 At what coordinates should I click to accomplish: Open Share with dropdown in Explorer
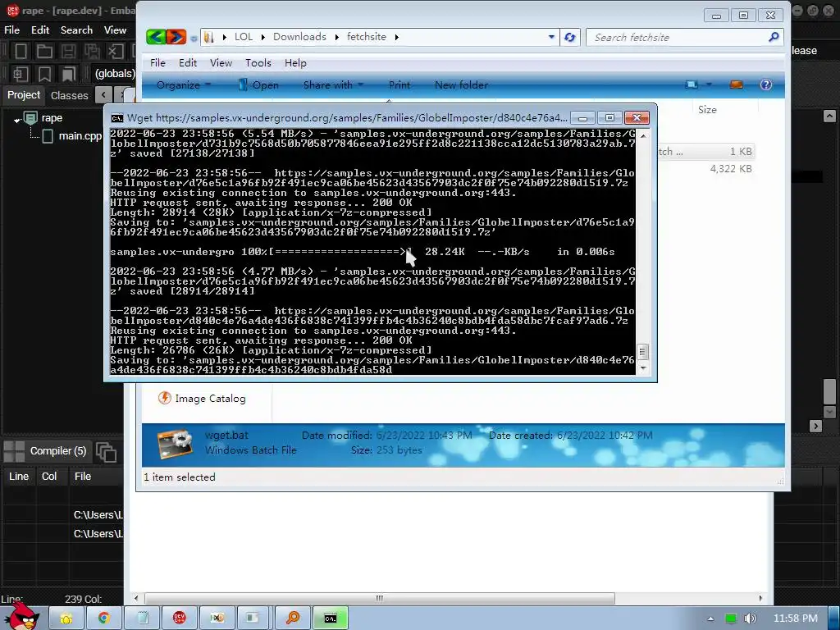(333, 84)
